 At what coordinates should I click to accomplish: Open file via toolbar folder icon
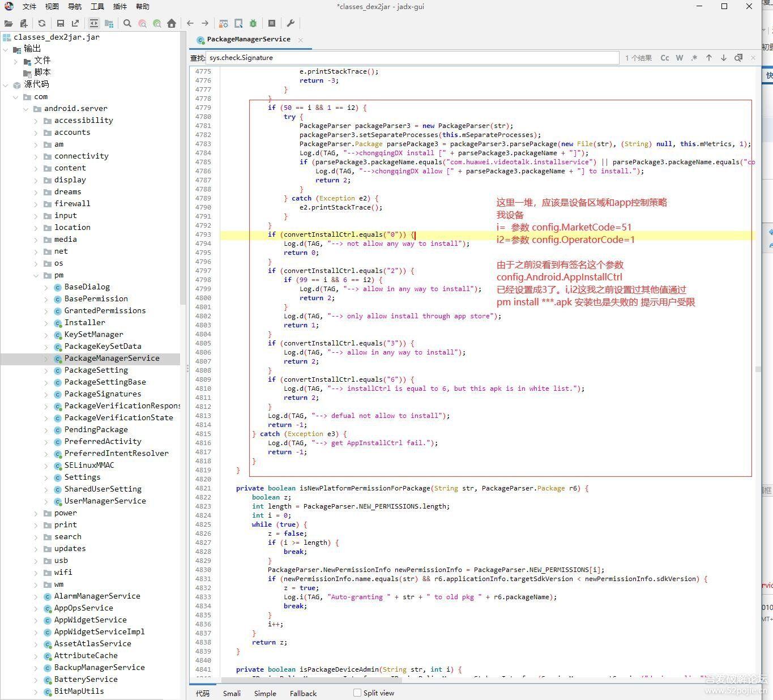pos(8,23)
